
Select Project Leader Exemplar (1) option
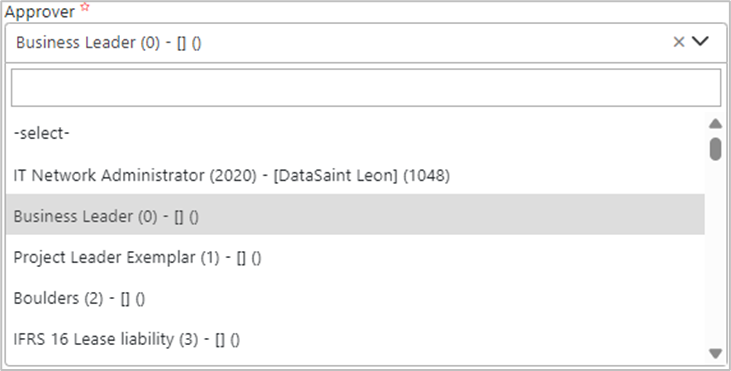[x=355, y=257]
